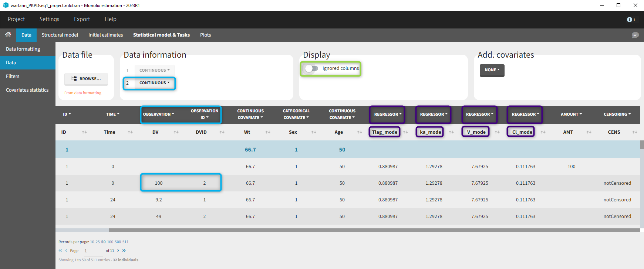The image size is (644, 269).
Task: Jump to last page double-arrow
Action: (x=124, y=251)
